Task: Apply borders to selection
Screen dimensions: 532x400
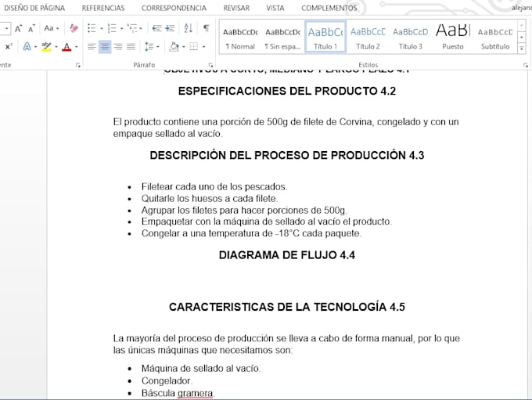Action: pyautogui.click(x=194, y=46)
